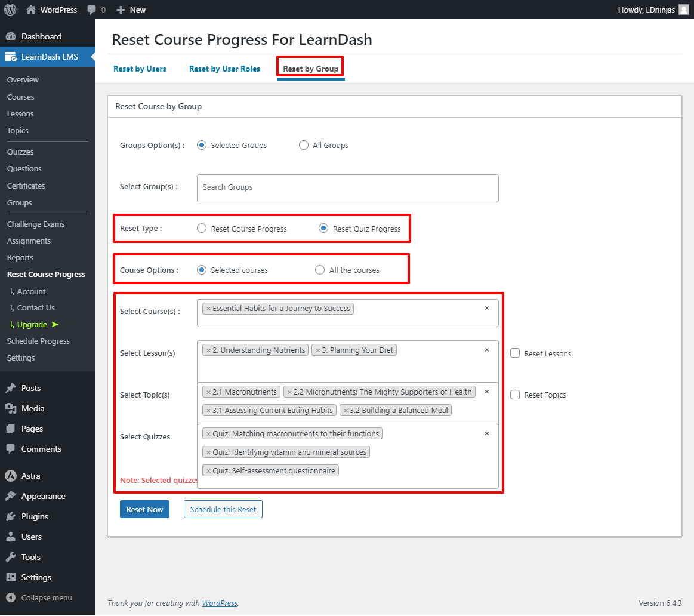The height and width of the screenshot is (616, 694).
Task: Remove the 3. Planning Your Diet tag
Action: pyautogui.click(x=318, y=351)
